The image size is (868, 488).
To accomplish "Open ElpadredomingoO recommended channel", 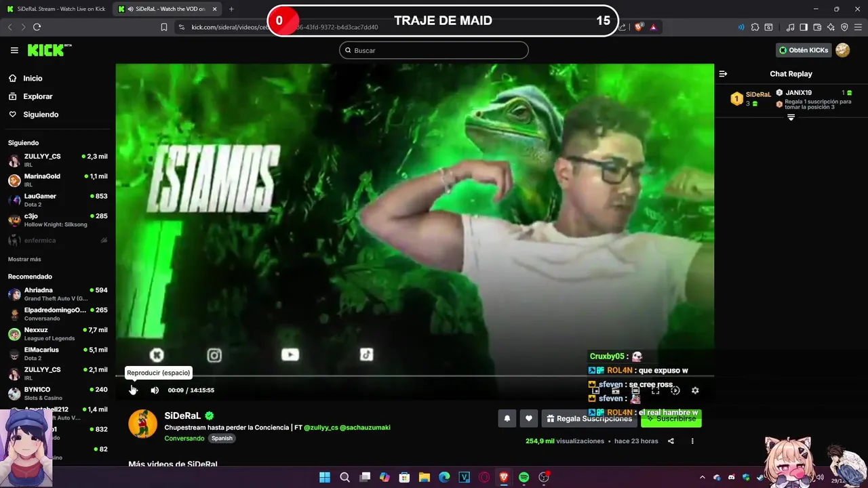I will click(58, 314).
